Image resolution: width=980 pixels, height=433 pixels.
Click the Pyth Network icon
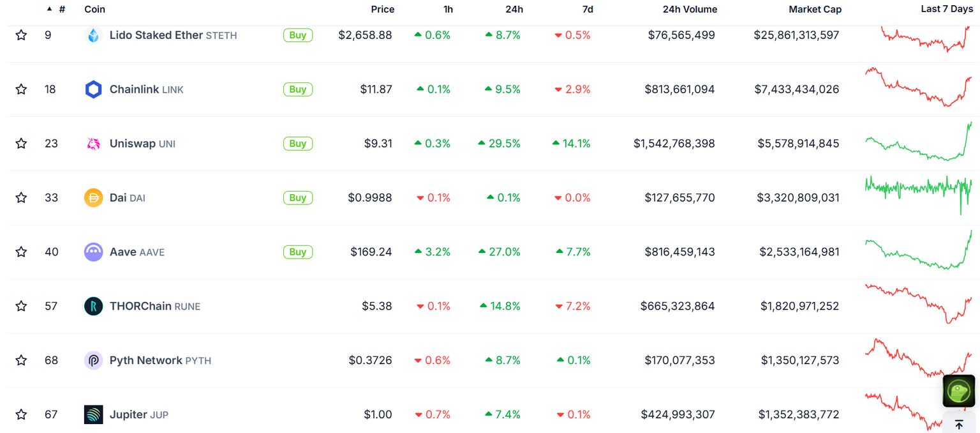point(93,360)
